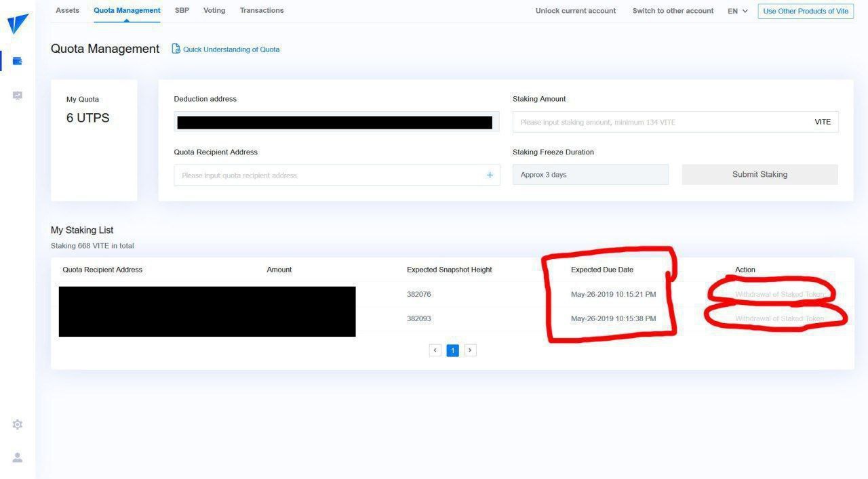
Task: Open Quick Understanding of Quota link
Action: point(231,49)
